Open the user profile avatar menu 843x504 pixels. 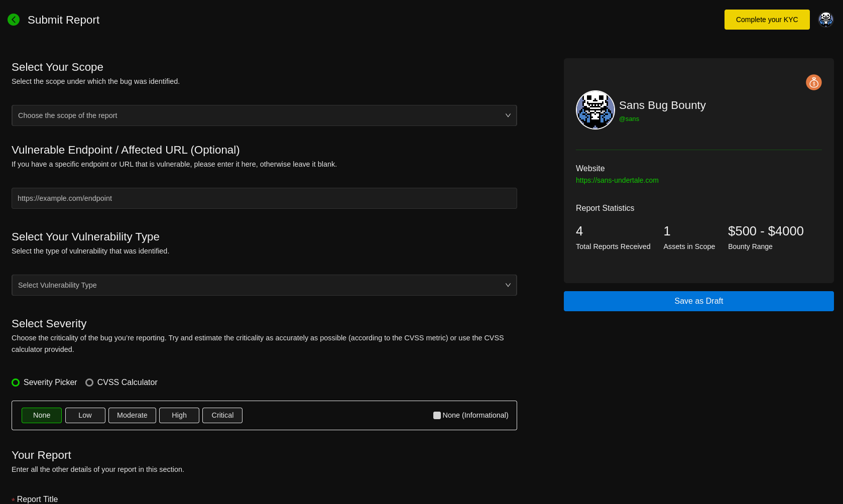pyautogui.click(x=825, y=20)
